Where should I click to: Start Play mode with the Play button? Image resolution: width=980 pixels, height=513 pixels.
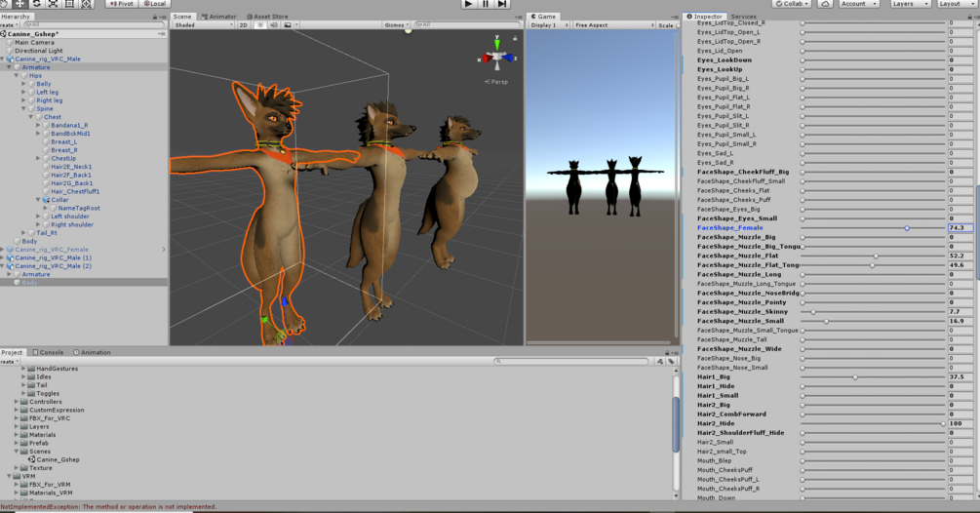point(469,3)
